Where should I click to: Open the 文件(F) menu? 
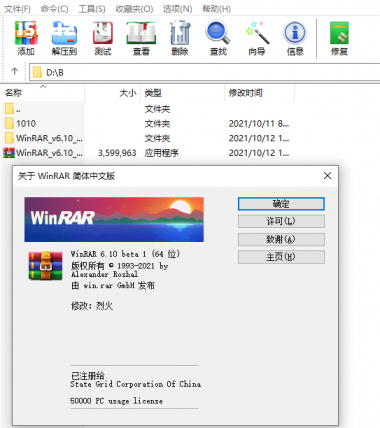(17, 9)
